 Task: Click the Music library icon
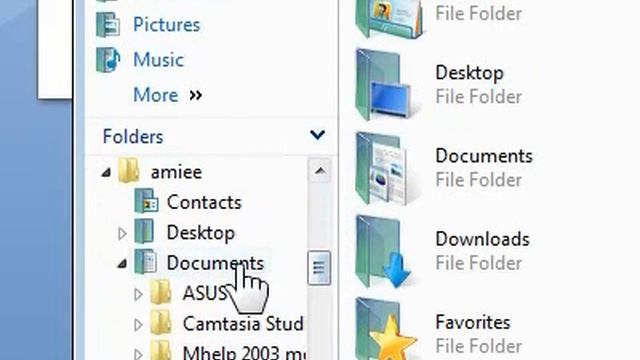tap(108, 60)
